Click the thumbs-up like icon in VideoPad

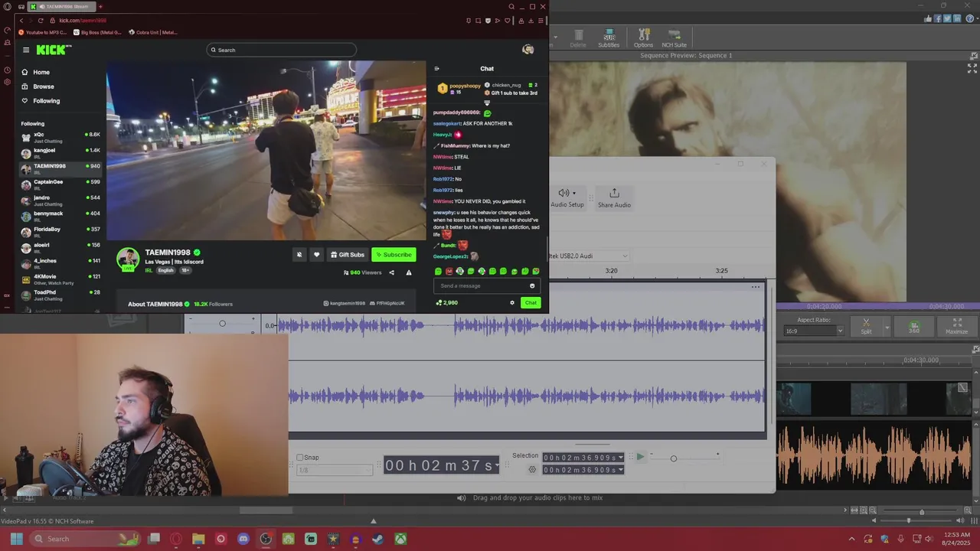[926, 18]
